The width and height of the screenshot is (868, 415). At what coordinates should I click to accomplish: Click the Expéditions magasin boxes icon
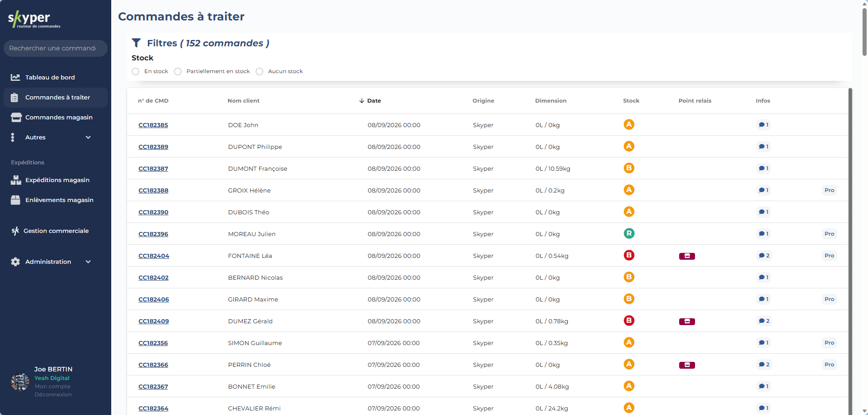tap(16, 180)
